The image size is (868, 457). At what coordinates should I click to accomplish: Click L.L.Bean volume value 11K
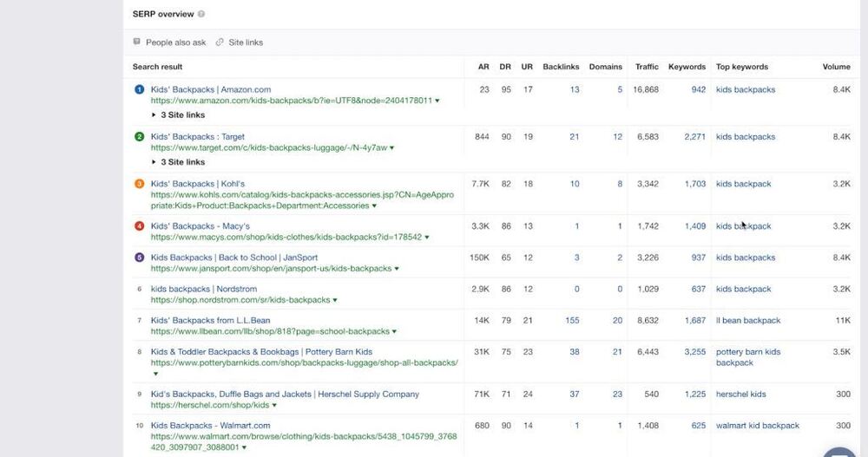tap(843, 320)
